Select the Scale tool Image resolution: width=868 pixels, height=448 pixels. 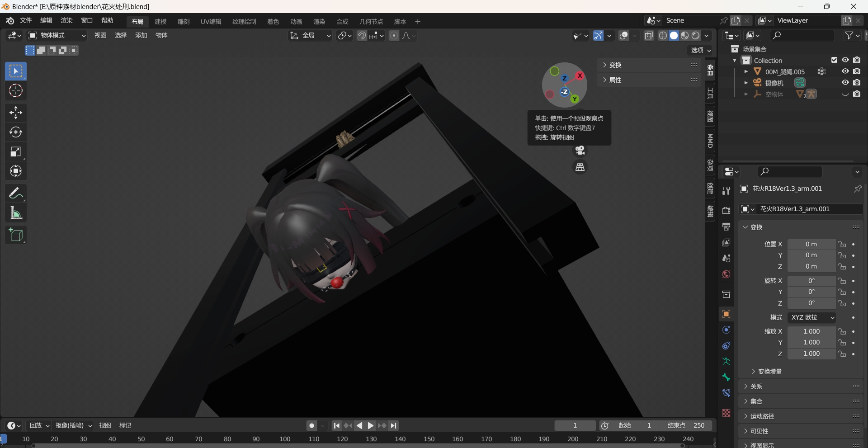16,151
